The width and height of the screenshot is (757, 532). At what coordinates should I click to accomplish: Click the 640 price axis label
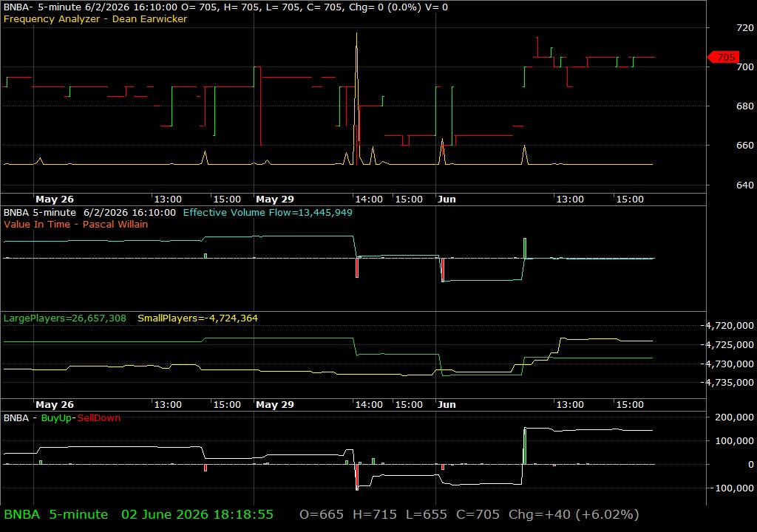pyautogui.click(x=745, y=185)
